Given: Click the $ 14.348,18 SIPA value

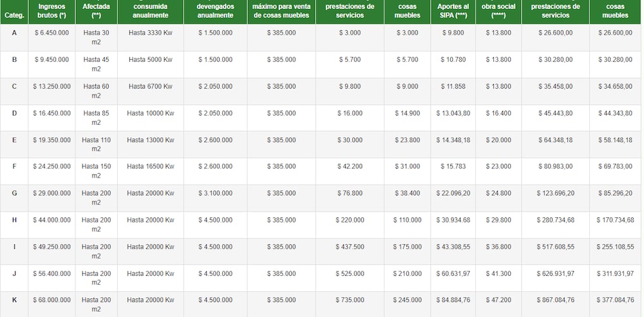Looking at the screenshot, I should pos(452,140).
